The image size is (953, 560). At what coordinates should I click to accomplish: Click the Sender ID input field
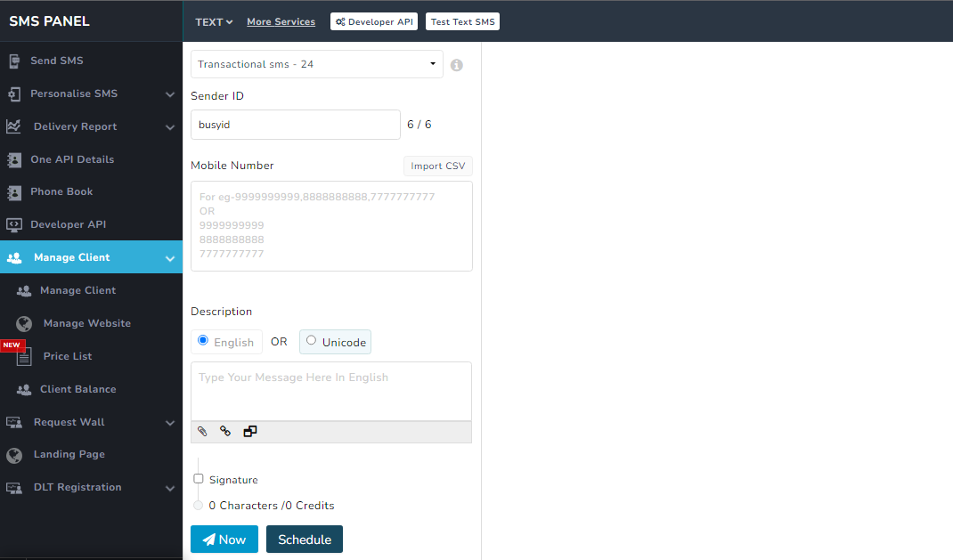click(296, 125)
